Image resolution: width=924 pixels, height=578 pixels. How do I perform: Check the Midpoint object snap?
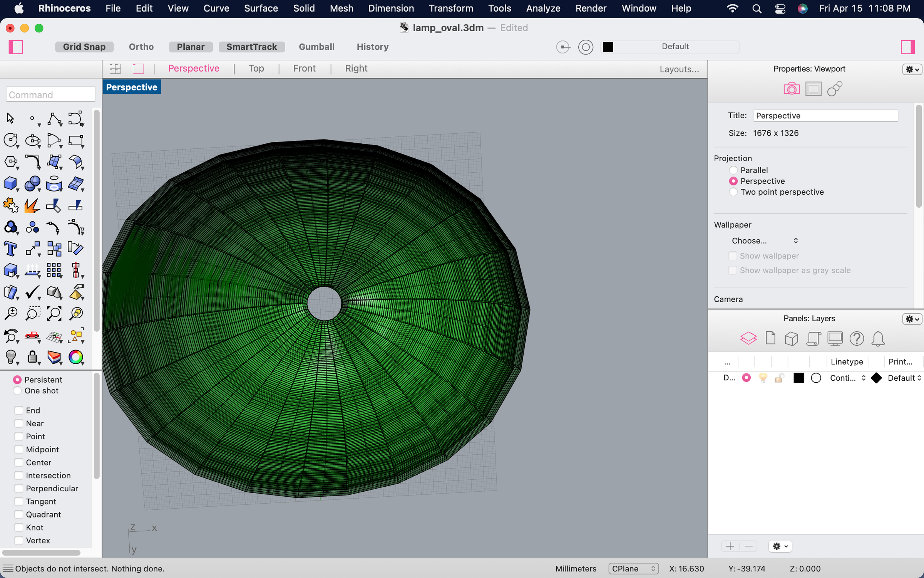[x=18, y=449]
